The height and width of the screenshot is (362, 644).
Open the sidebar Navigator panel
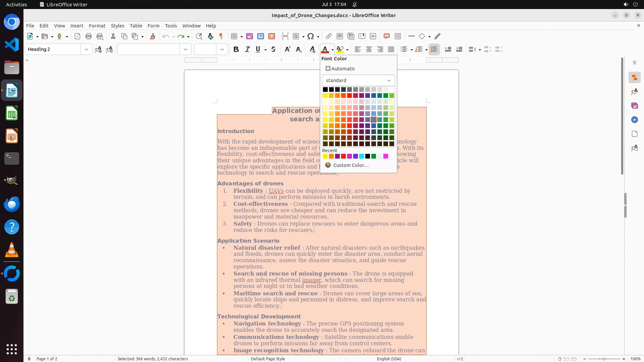click(x=634, y=120)
